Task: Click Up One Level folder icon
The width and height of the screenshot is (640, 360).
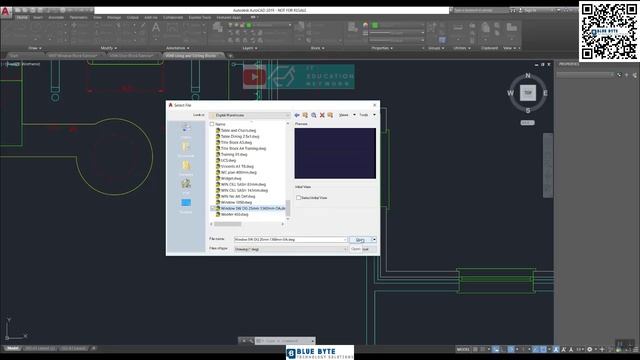Action: (305, 115)
